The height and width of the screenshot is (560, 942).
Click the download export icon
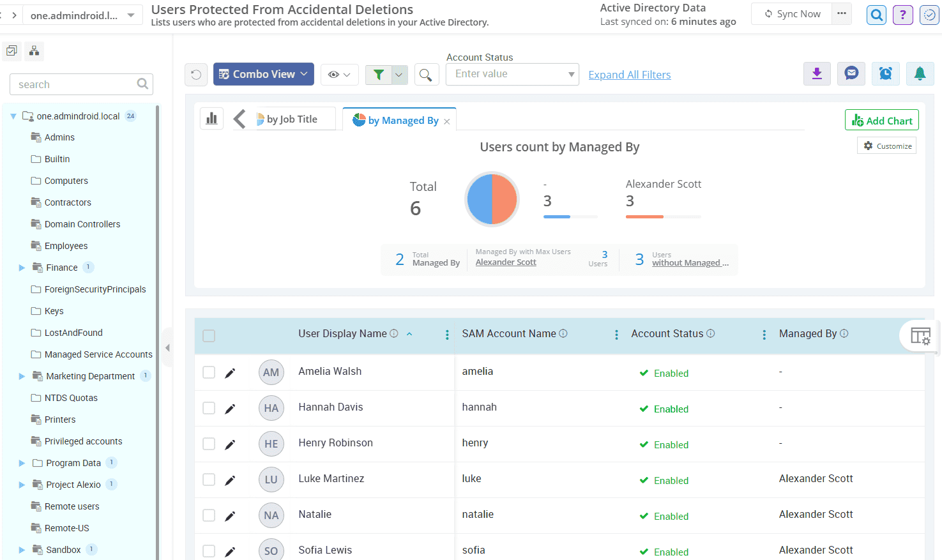click(817, 74)
